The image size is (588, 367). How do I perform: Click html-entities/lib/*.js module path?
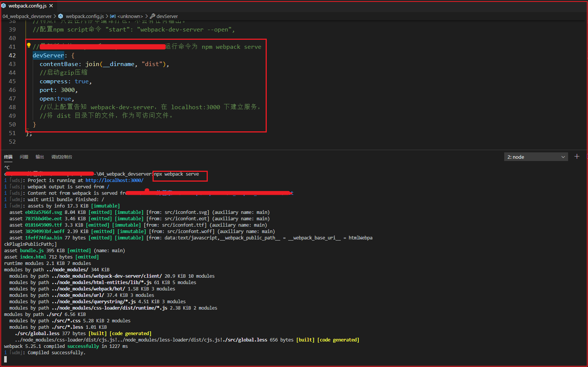tap(102, 283)
